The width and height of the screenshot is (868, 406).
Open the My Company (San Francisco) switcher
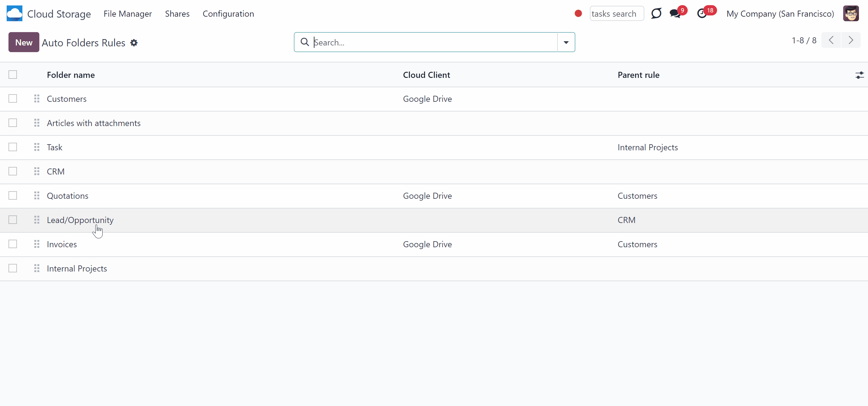tap(780, 14)
